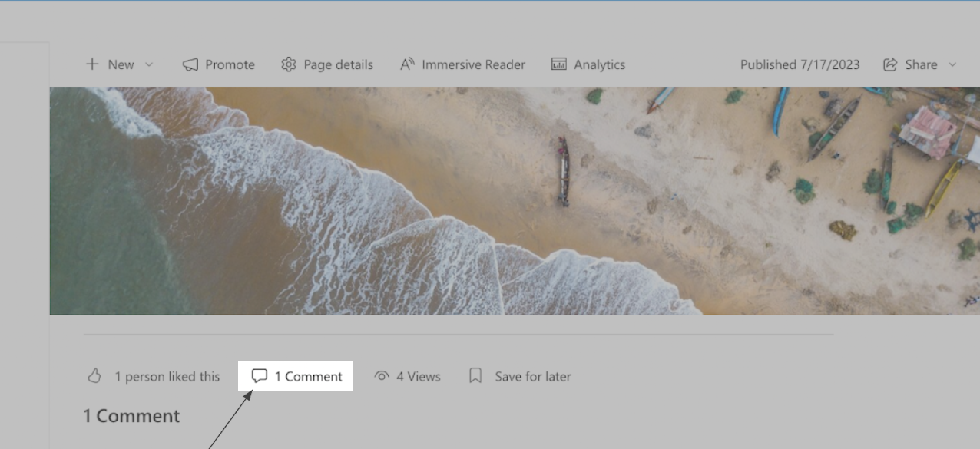
Task: Expand the Share dropdown chevron
Action: pyautogui.click(x=952, y=64)
